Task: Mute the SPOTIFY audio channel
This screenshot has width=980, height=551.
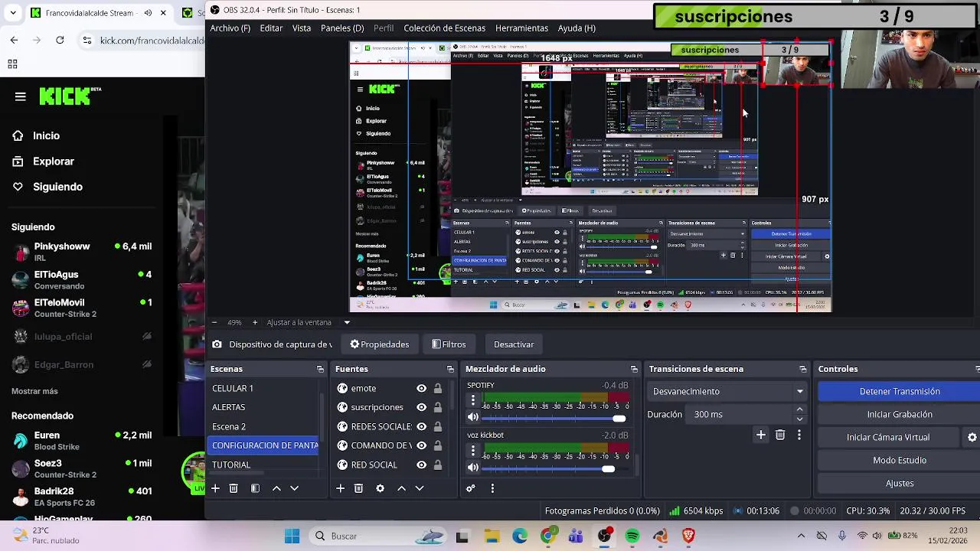Action: (x=472, y=417)
